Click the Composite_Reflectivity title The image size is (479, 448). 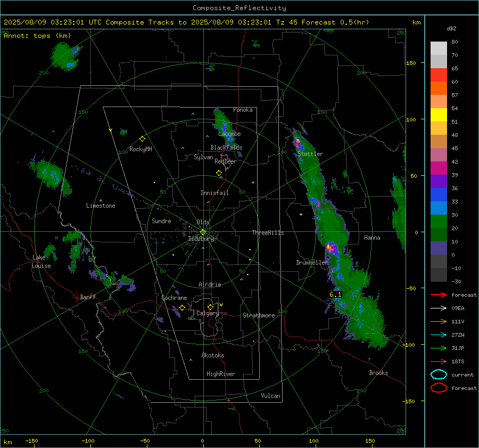point(240,8)
